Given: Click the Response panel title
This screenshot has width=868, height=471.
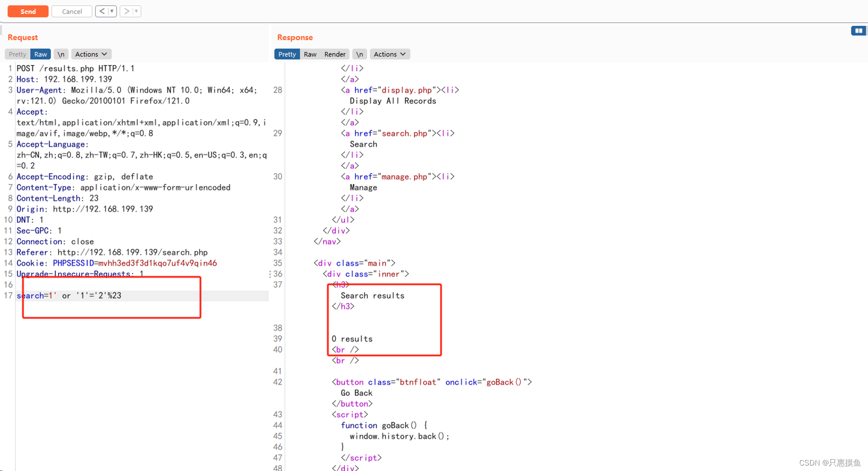Looking at the screenshot, I should point(295,38).
